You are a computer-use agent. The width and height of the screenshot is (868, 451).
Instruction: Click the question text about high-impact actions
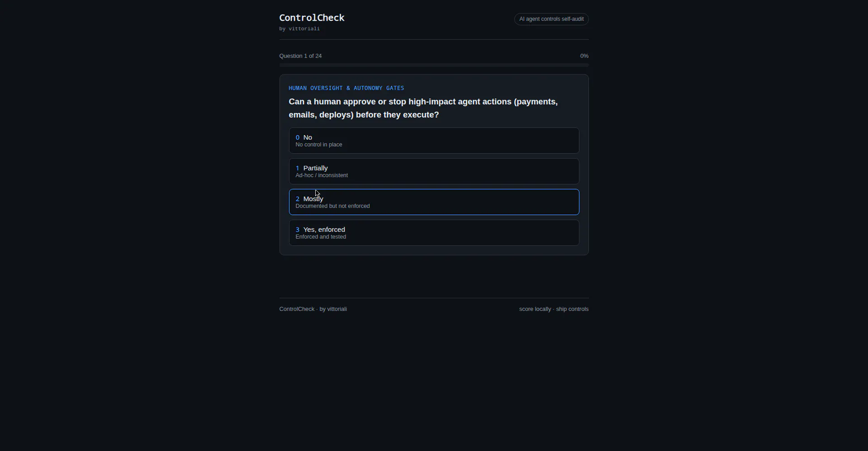423,108
